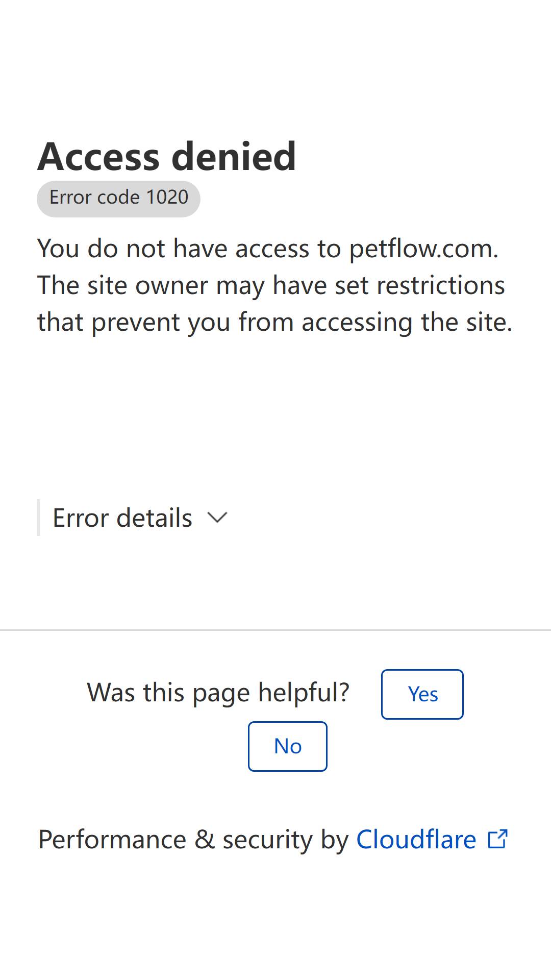Expand the Error details chevron arrow
551x980 pixels.
(217, 518)
